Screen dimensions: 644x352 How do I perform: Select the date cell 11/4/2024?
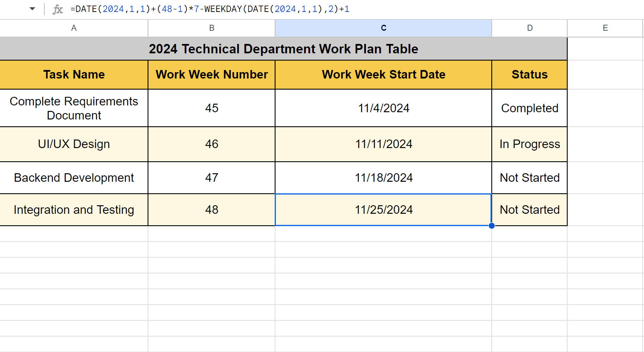tap(383, 108)
